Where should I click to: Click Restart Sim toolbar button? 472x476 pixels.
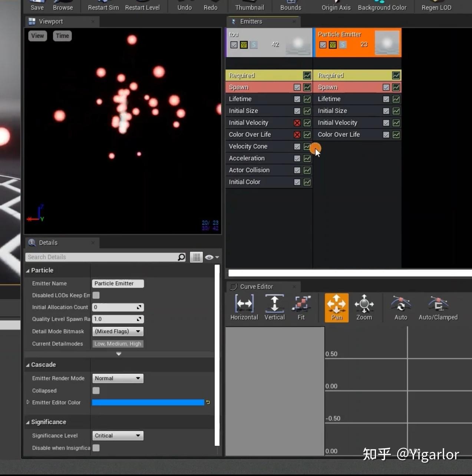tap(103, 6)
